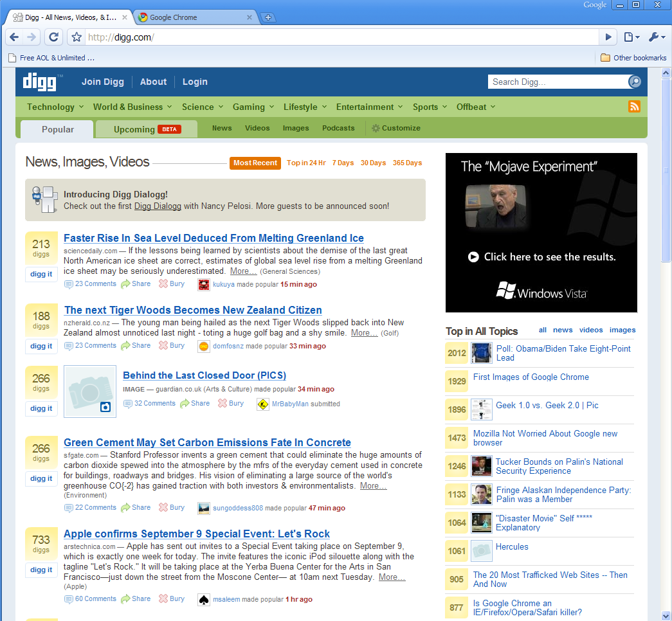Share the Tiger Woods story
The width and height of the screenshot is (672, 621).
coord(136,345)
